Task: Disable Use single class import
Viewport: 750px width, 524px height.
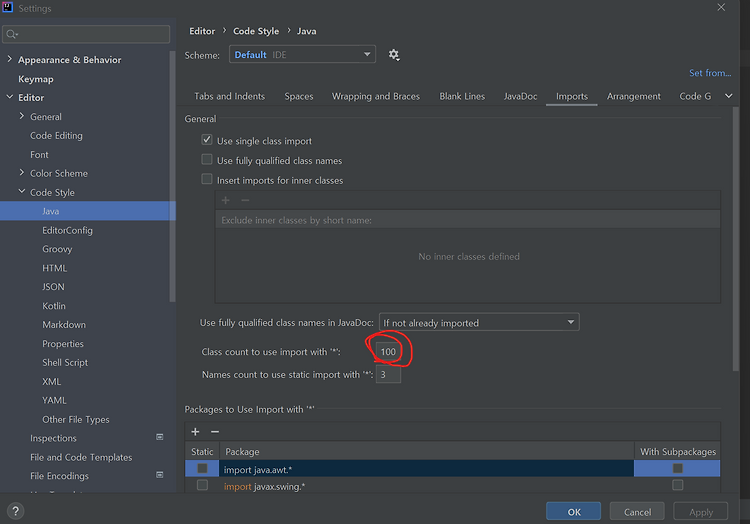Action: (x=207, y=140)
